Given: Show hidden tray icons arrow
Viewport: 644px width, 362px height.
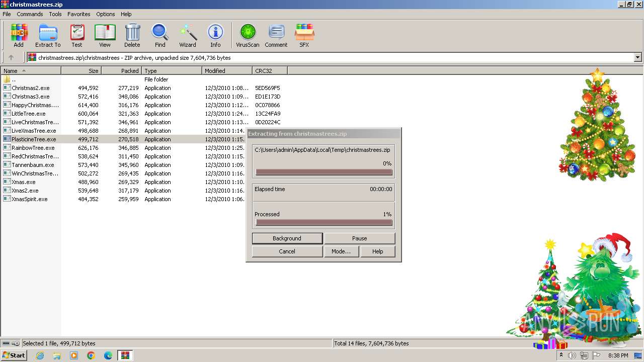Looking at the screenshot, I should tap(561, 355).
